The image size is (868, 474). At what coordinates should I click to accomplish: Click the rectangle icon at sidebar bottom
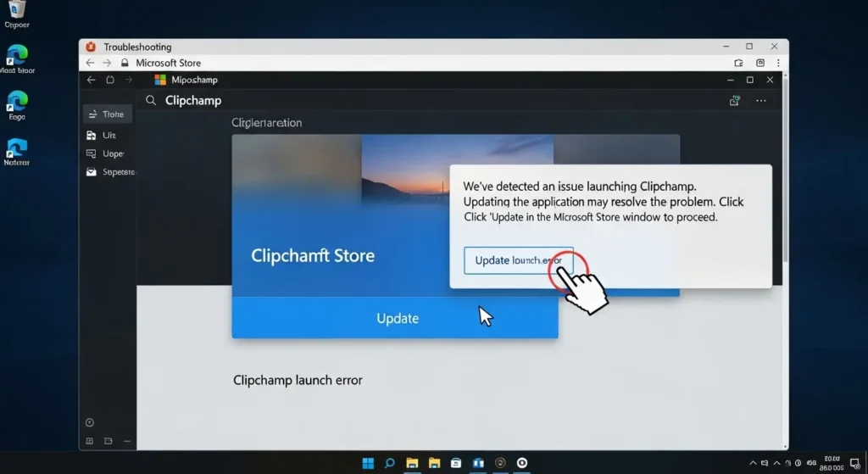[x=108, y=441]
